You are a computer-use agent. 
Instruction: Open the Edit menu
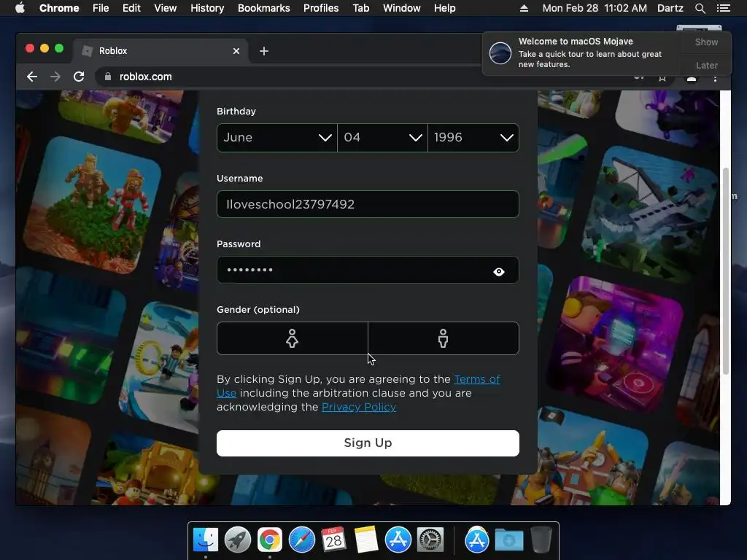pyautogui.click(x=131, y=8)
